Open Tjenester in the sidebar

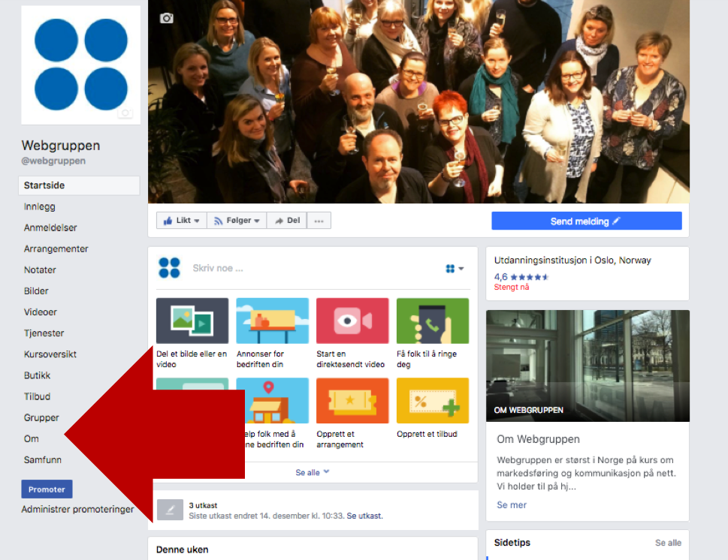pos(44,333)
